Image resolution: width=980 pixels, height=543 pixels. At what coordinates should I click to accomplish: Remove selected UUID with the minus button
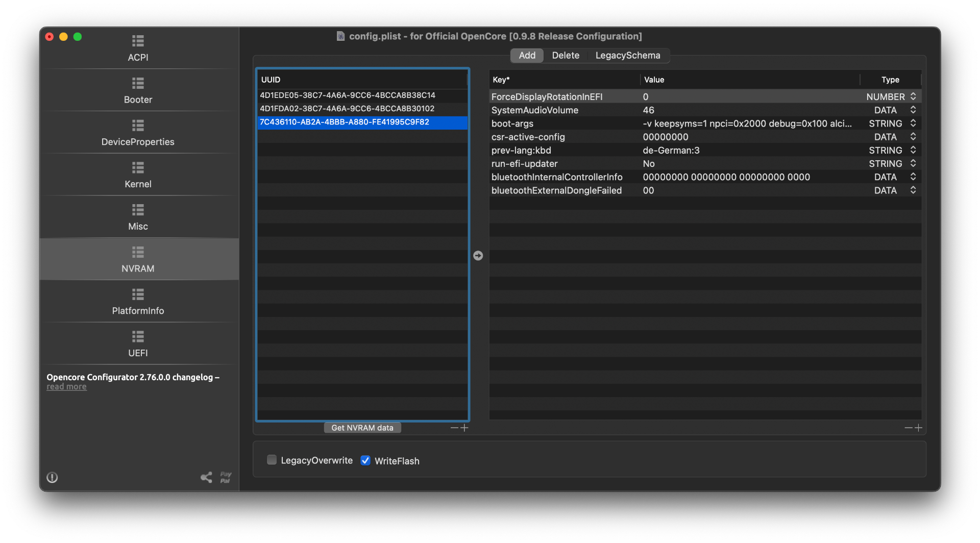click(454, 428)
